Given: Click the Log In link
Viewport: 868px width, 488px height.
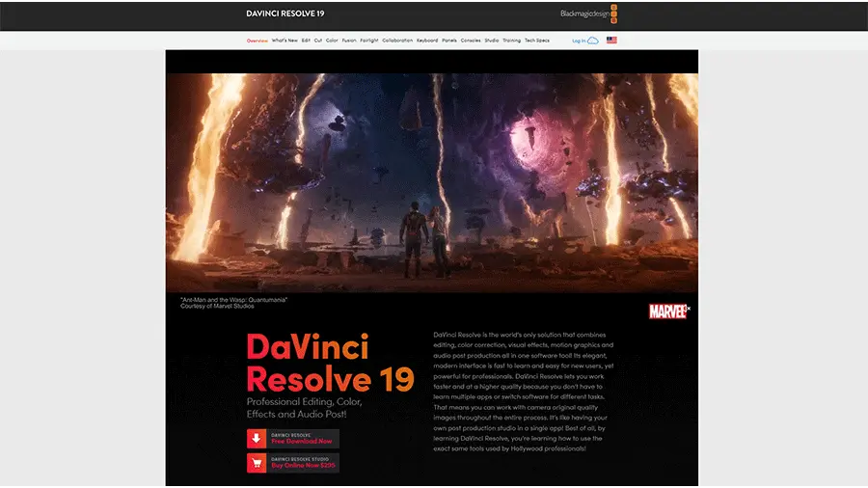Looking at the screenshot, I should coord(578,41).
